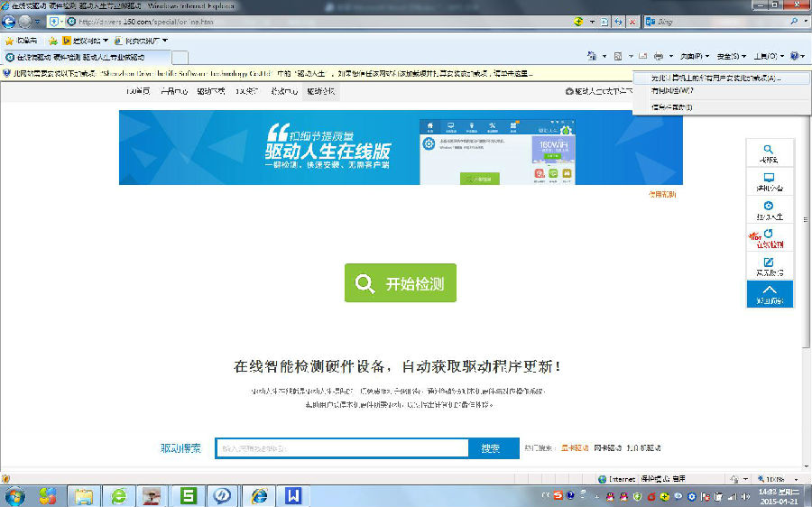Viewport: 812px width, 507px height.
Task: Click the blue 驱动人生在线版 banner
Action: tap(401, 148)
